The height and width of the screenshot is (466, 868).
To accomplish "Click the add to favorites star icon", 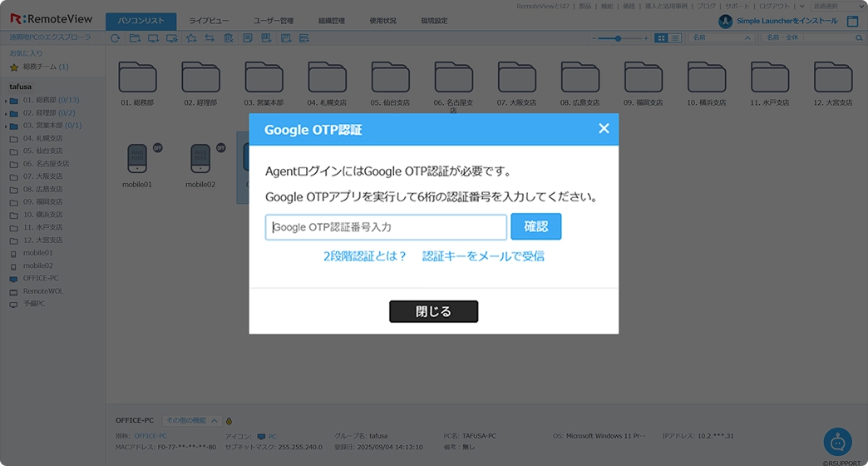I will click(x=191, y=38).
